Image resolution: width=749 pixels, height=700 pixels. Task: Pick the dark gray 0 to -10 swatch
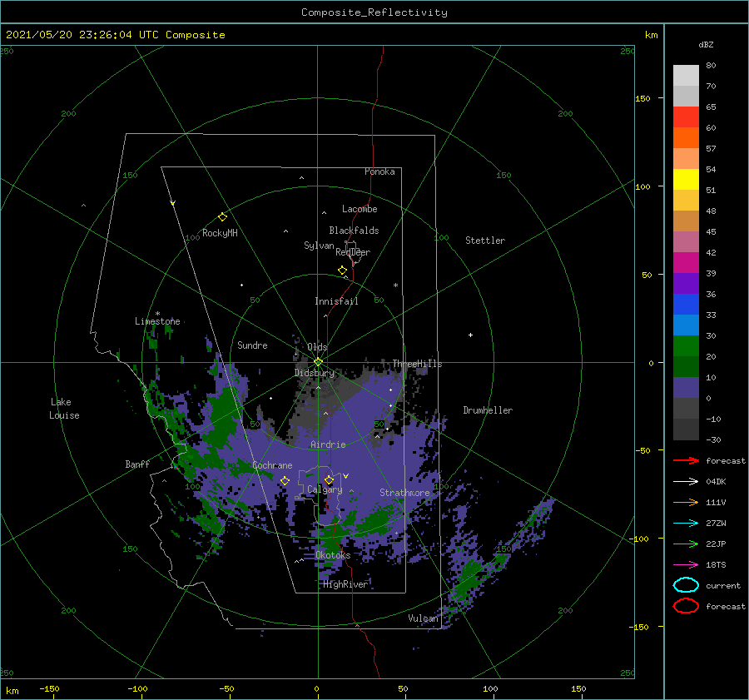click(x=686, y=409)
